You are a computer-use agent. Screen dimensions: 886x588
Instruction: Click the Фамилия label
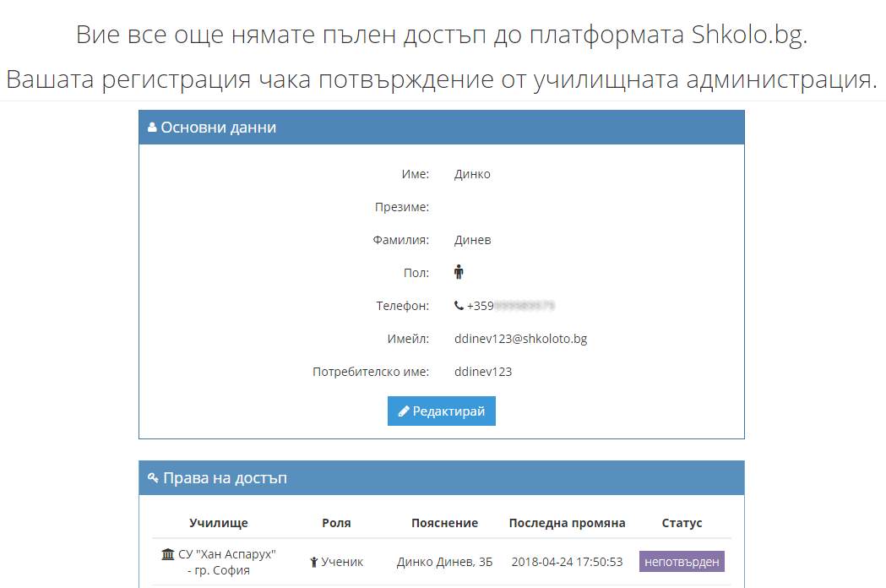[x=400, y=240]
